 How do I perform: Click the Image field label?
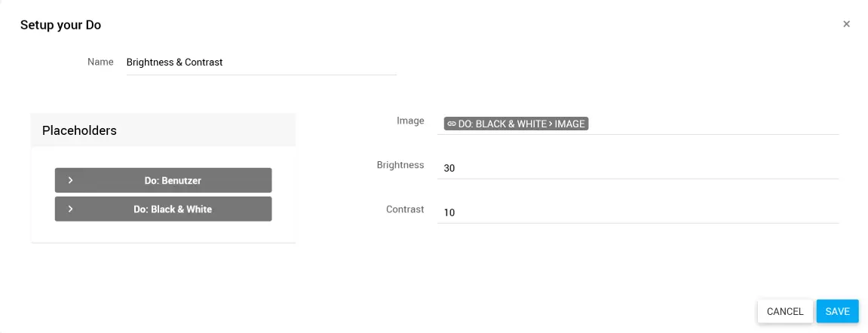[x=410, y=121]
